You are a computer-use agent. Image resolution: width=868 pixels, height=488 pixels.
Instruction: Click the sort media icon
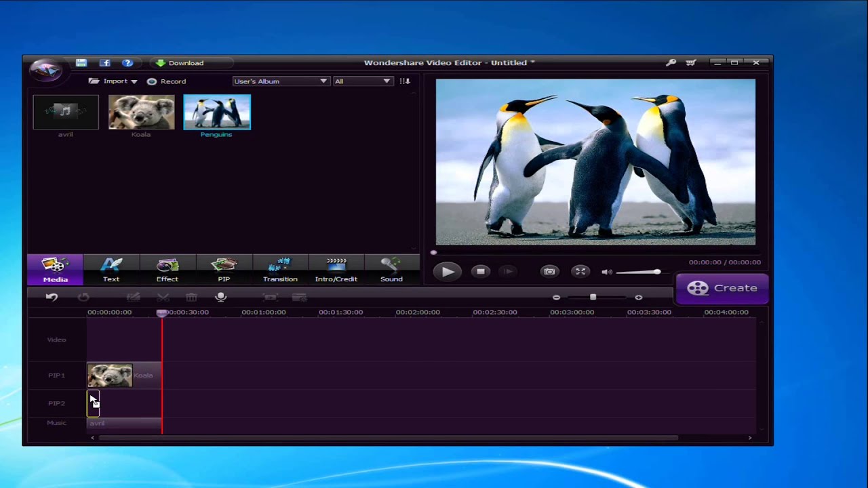click(x=405, y=81)
